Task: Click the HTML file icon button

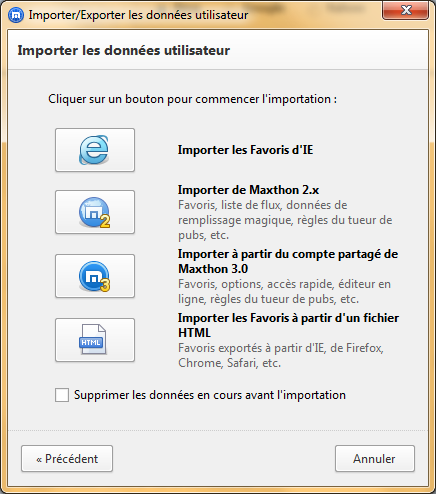Action: tap(95, 340)
